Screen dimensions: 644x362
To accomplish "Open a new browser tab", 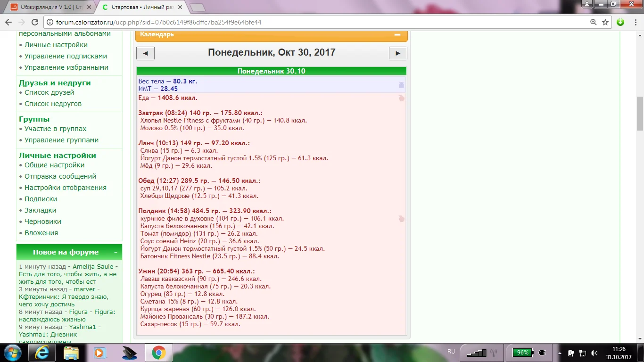I will (197, 7).
